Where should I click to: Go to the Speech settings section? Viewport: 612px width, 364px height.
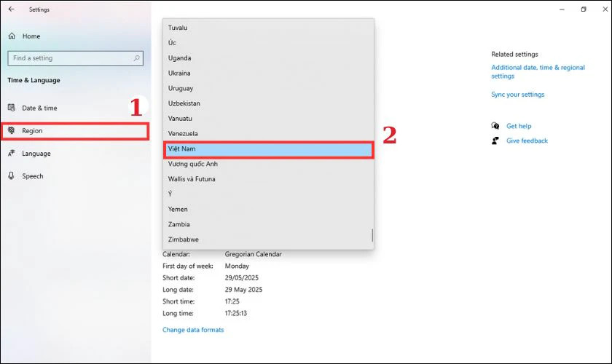click(33, 176)
